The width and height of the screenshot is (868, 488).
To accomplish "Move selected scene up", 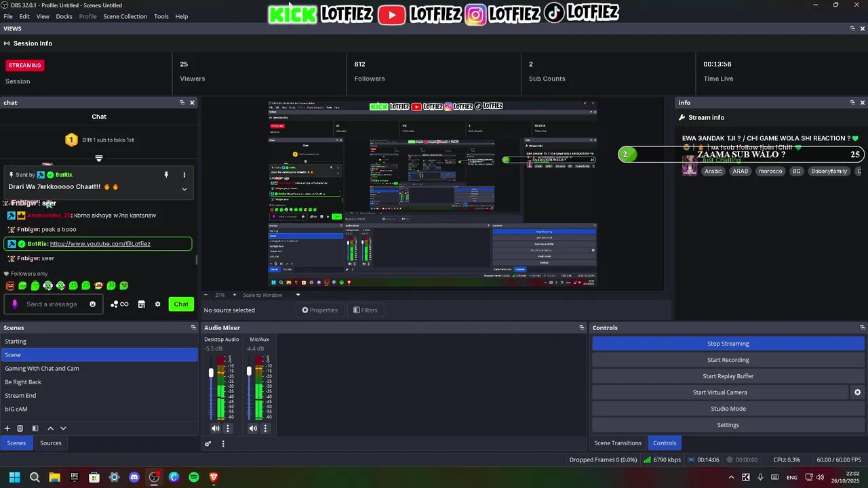I will coord(50,428).
